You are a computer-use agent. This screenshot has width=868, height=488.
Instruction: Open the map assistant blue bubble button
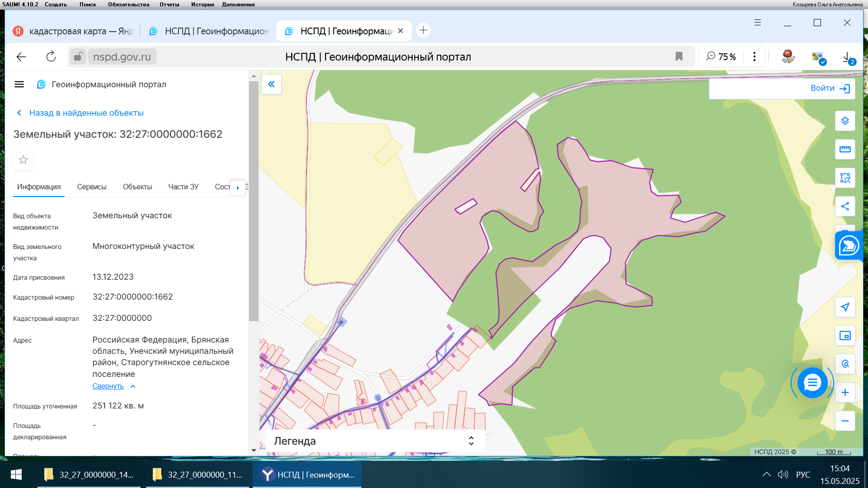(849, 246)
